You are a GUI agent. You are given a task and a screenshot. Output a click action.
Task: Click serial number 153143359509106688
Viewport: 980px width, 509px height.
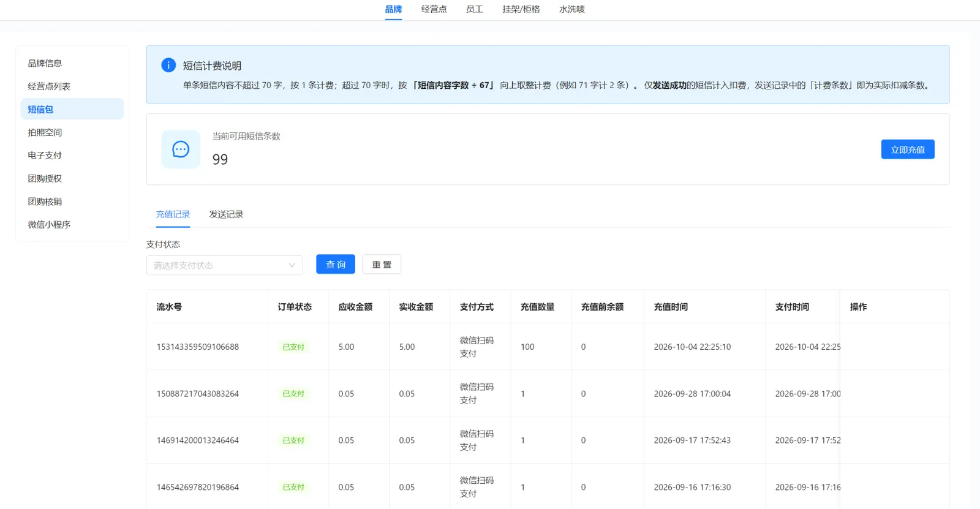click(x=198, y=347)
